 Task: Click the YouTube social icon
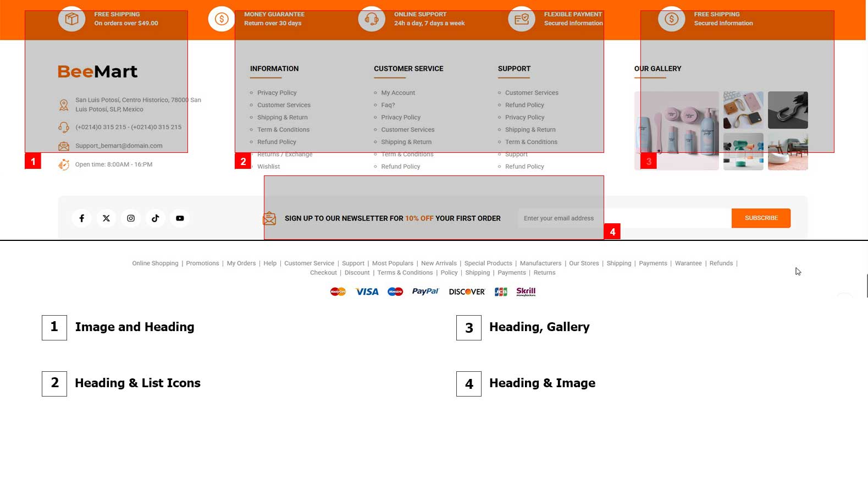[180, 218]
